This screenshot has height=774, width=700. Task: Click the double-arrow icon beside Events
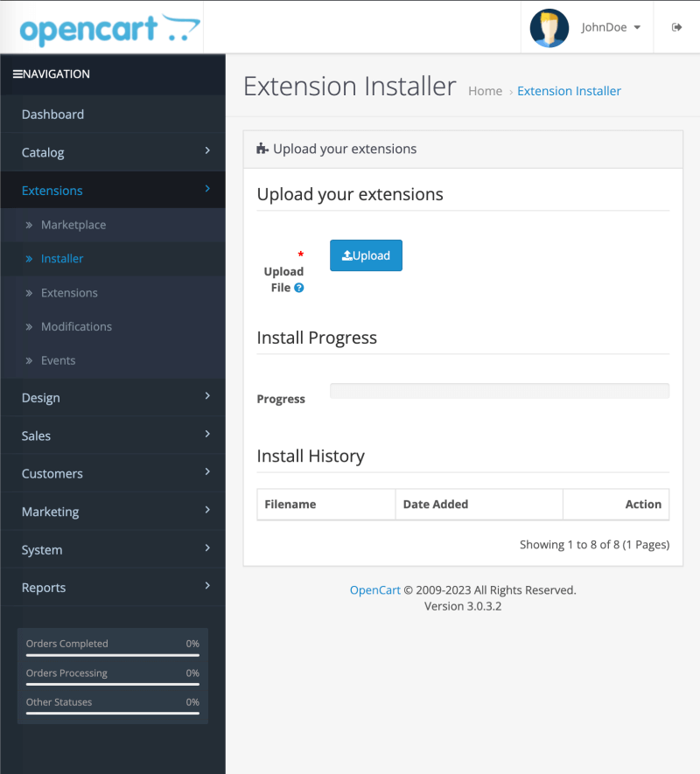(x=29, y=361)
